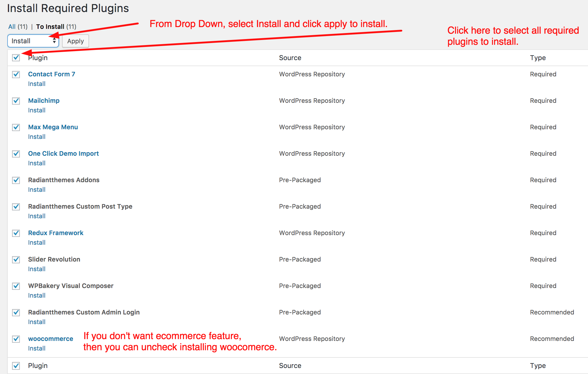Click Install under Mailchimp
588x374 pixels.
[x=37, y=110]
